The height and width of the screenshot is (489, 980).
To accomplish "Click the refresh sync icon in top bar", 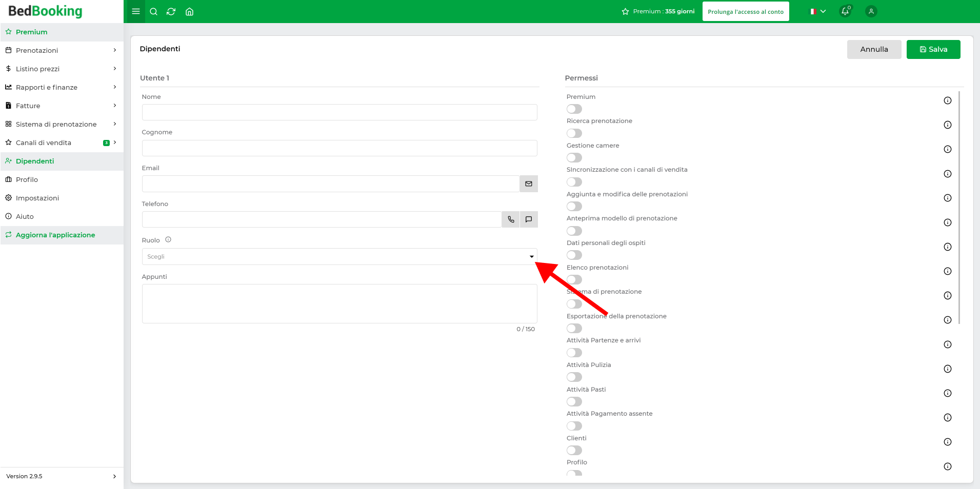I will click(171, 11).
